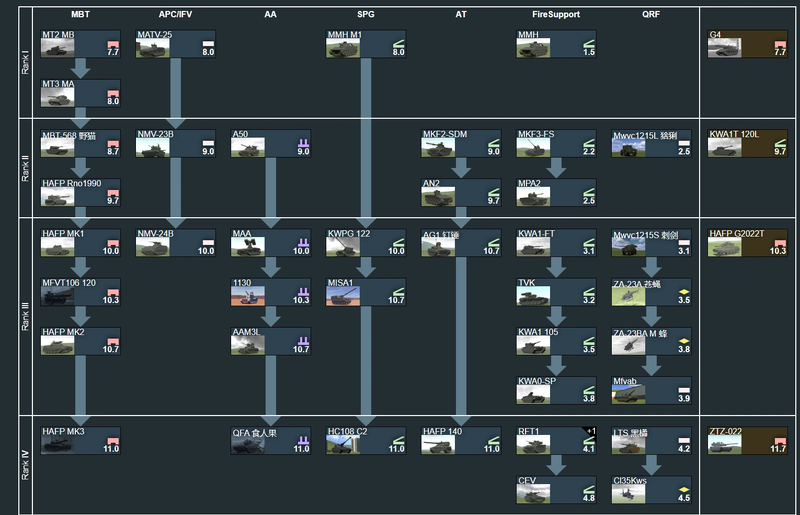Click the AT column header
This screenshot has width=800, height=515.
[461, 14]
